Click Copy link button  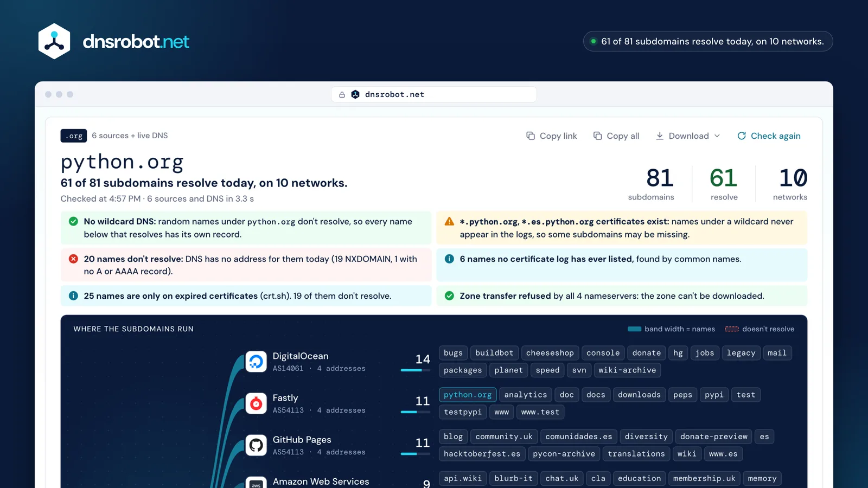(x=552, y=136)
